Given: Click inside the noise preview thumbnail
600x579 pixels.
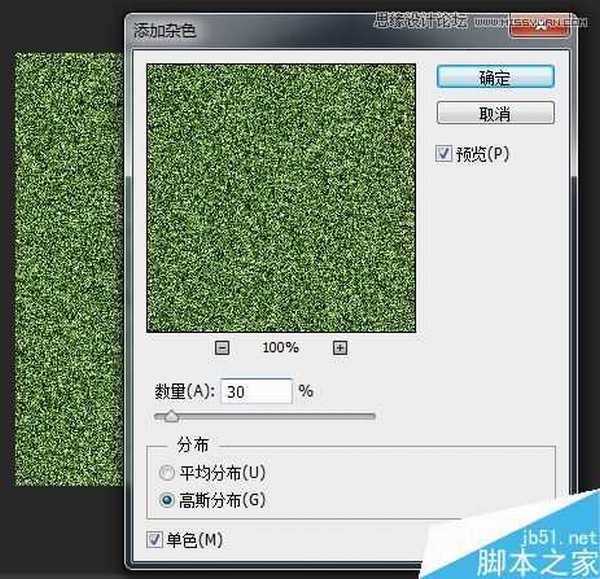Looking at the screenshot, I should pos(281,197).
